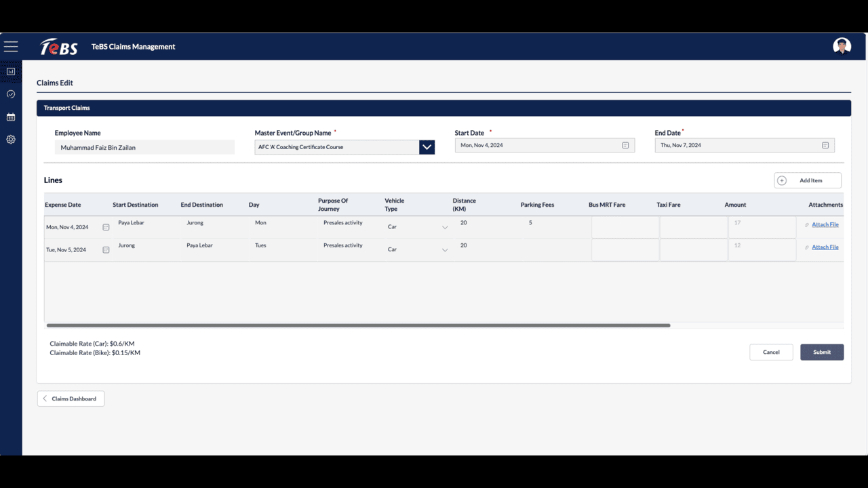Open Vehicle Type dropdown in the Tues row
Viewport: 868px width, 488px height.
445,250
